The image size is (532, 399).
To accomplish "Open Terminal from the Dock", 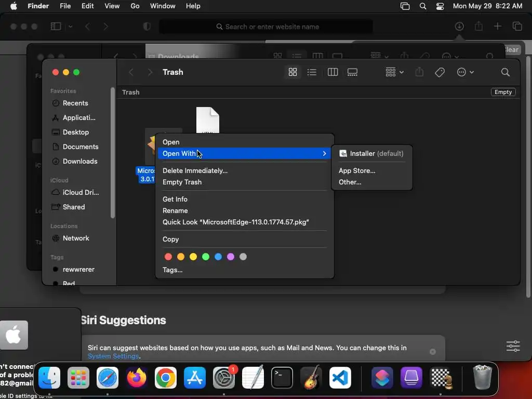I will (x=282, y=378).
